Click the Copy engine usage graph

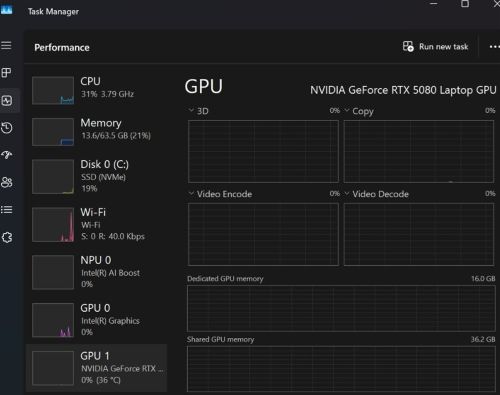[419, 151]
